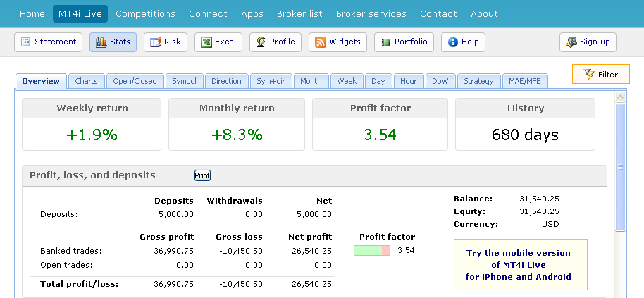Open About in top navigation
This screenshot has width=644, height=298.
[x=484, y=14]
